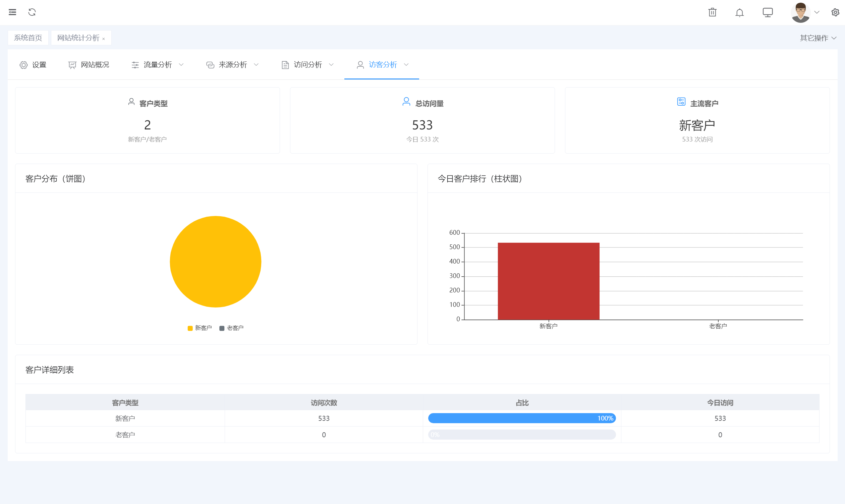The image size is (845, 504).
Task: Click the user avatar picture
Action: click(800, 12)
